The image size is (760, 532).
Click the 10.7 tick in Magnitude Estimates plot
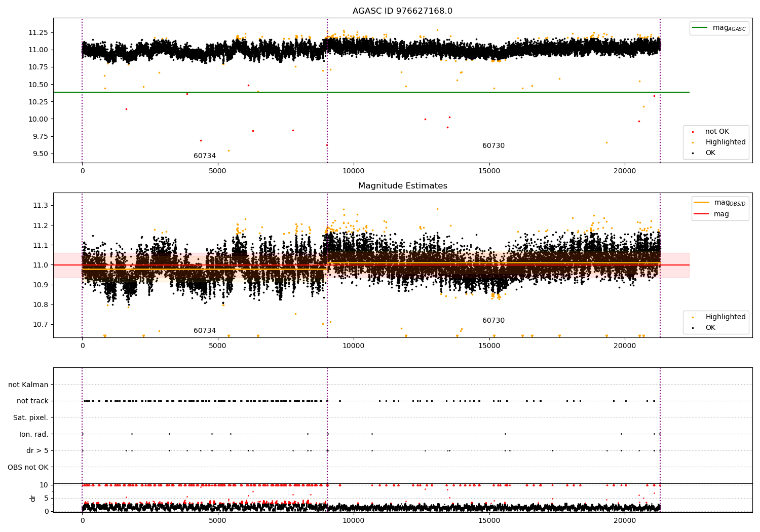coord(41,325)
